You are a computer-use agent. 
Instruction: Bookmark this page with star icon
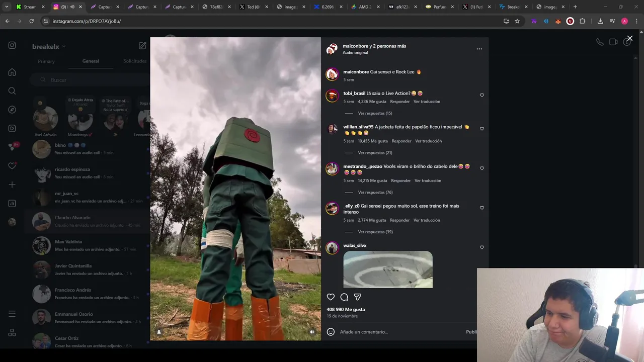tap(517, 21)
